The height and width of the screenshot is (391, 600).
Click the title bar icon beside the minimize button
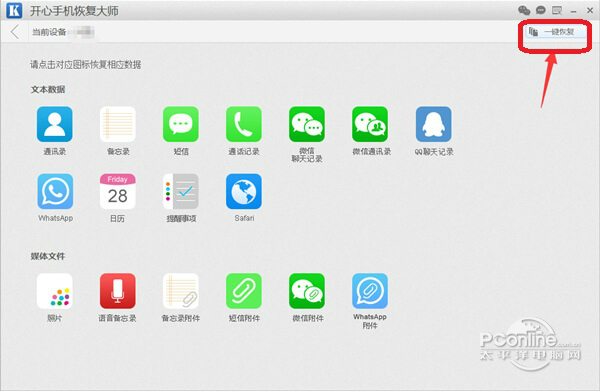557,10
